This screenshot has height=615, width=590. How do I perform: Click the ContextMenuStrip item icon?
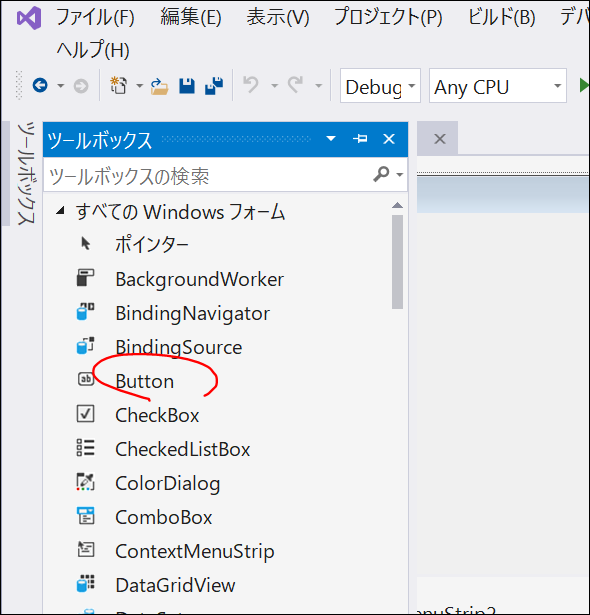point(86,549)
